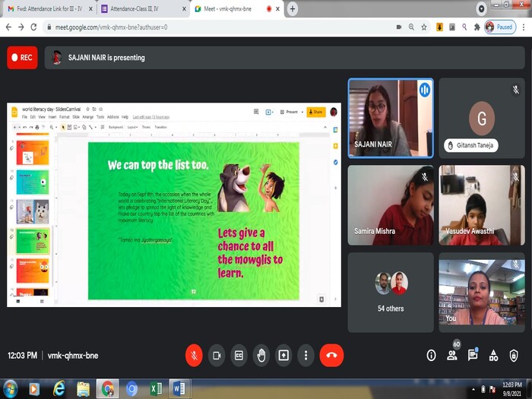The width and height of the screenshot is (532, 399).
Task: Open chat with everyone
Action: [x=473, y=355]
